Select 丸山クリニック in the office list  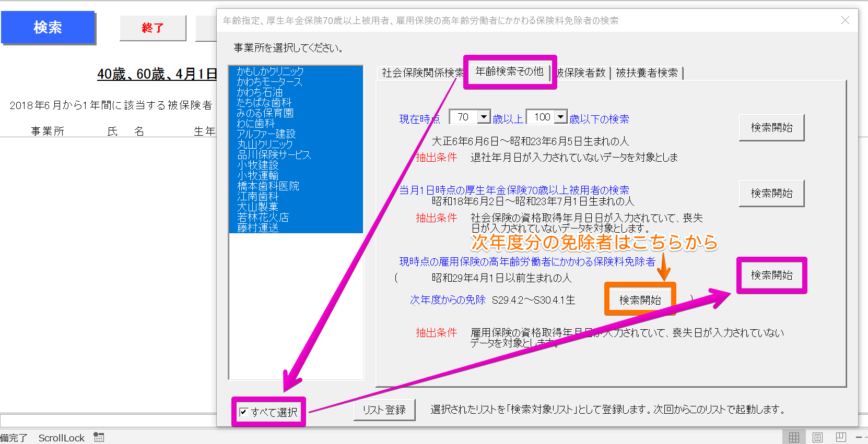coord(296,145)
